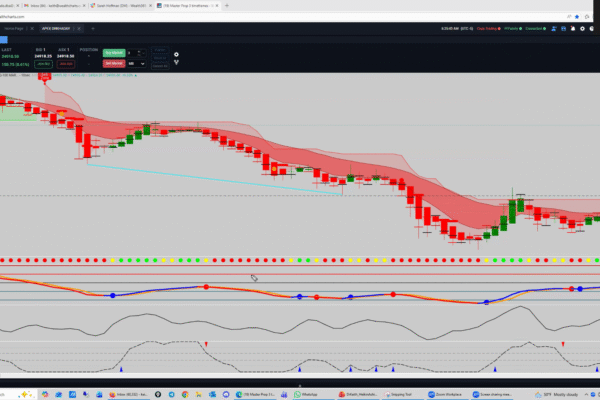Screen dimensions: 600x400
Task: Click the red marker flag on chart top
Action: click(45, 76)
